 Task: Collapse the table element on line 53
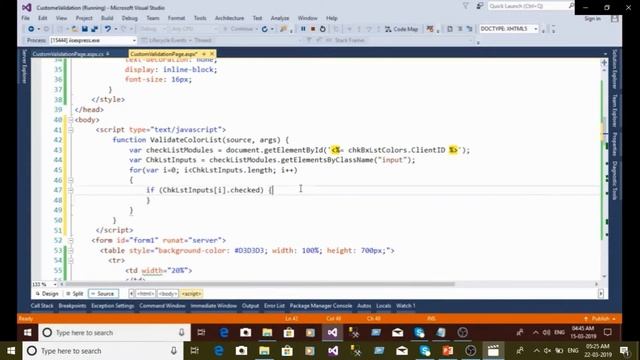(70, 250)
